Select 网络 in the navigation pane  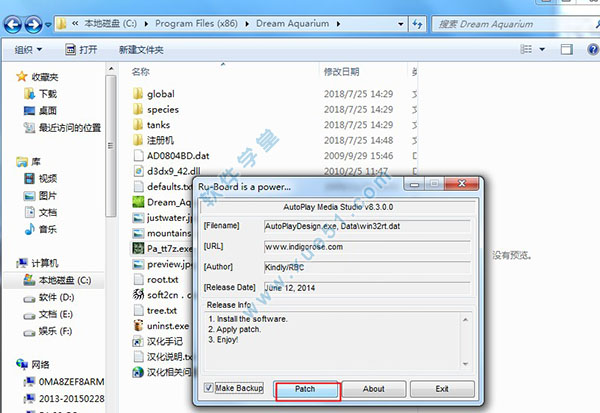click(33, 364)
